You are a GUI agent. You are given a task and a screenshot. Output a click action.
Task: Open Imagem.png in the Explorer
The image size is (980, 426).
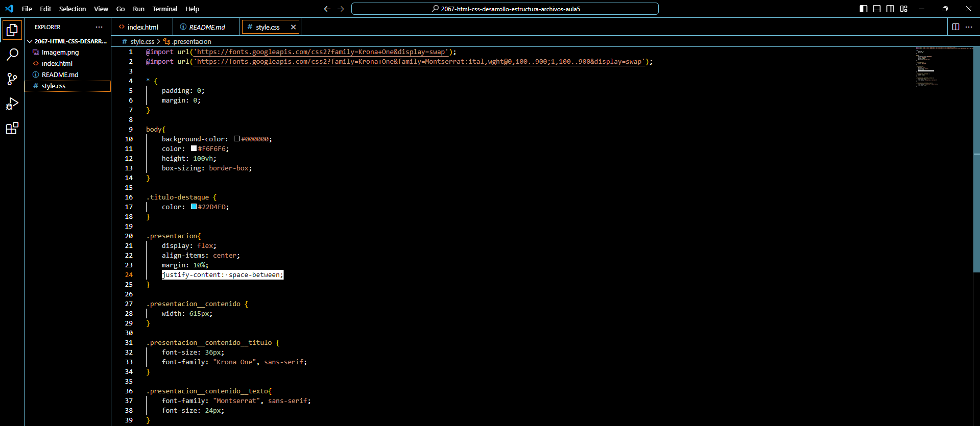coord(68,52)
